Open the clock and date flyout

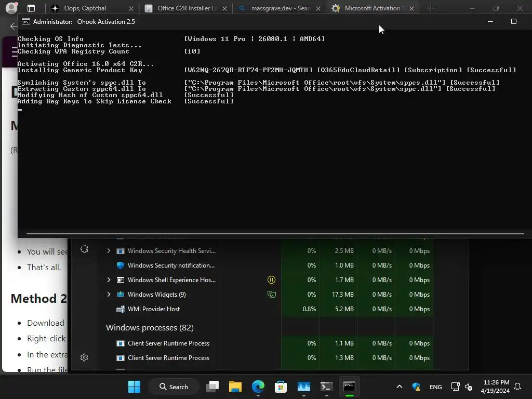pos(495,387)
